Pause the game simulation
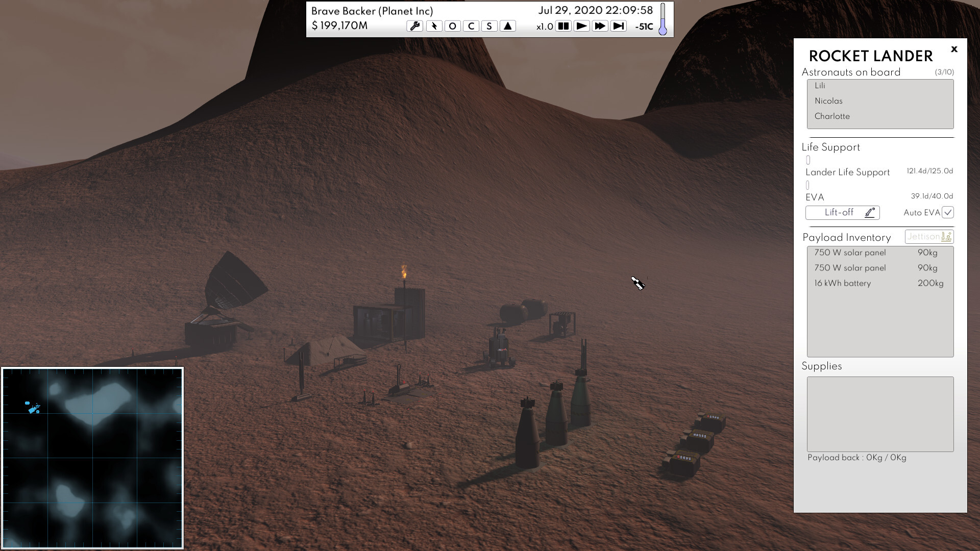 [563, 26]
